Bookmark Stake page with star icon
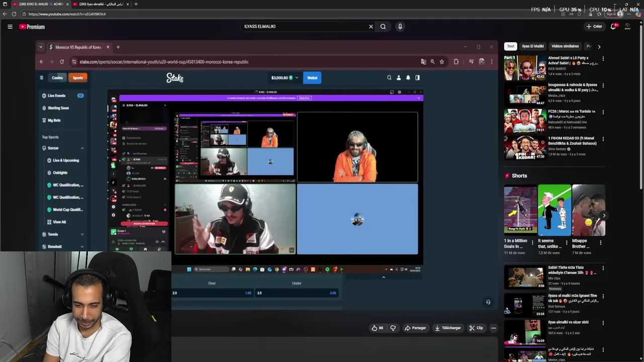Image resolution: width=644 pixels, height=362 pixels. [x=442, y=62]
